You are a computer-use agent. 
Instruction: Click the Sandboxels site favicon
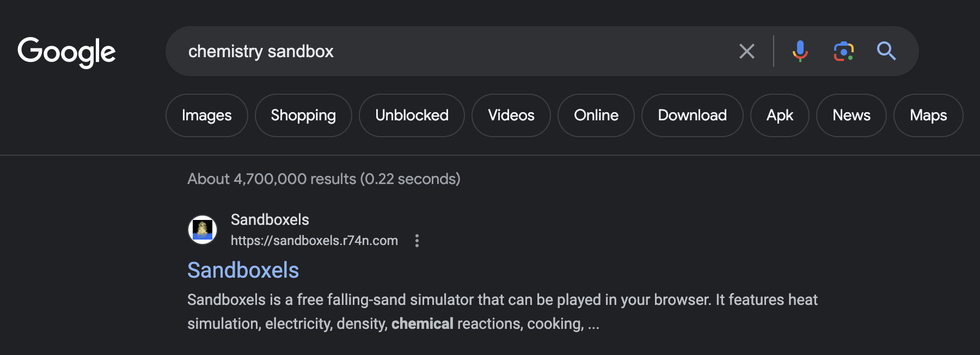tap(203, 230)
